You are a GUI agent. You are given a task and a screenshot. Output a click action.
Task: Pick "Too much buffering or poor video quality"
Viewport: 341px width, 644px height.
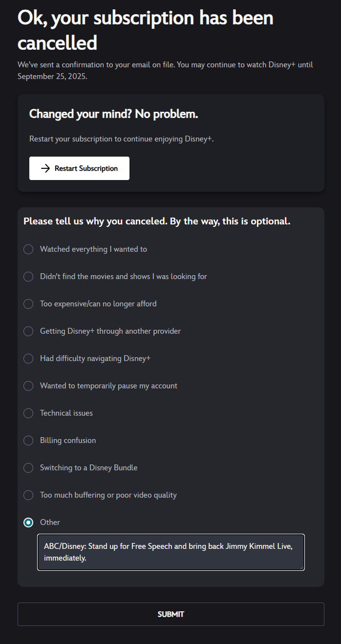[x=29, y=495]
